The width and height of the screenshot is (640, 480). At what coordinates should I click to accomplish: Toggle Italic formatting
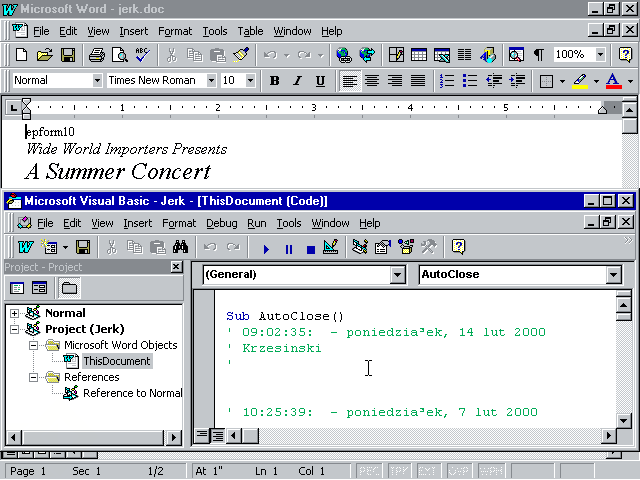(298, 80)
